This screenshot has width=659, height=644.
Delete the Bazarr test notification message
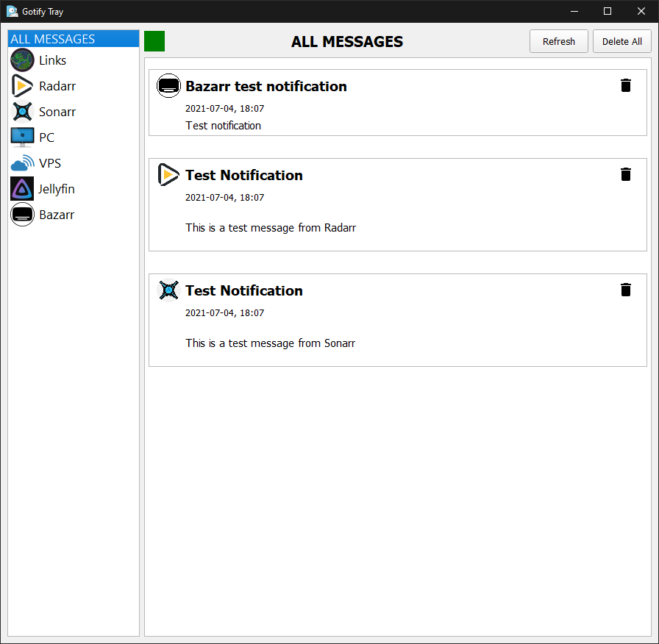626,85
